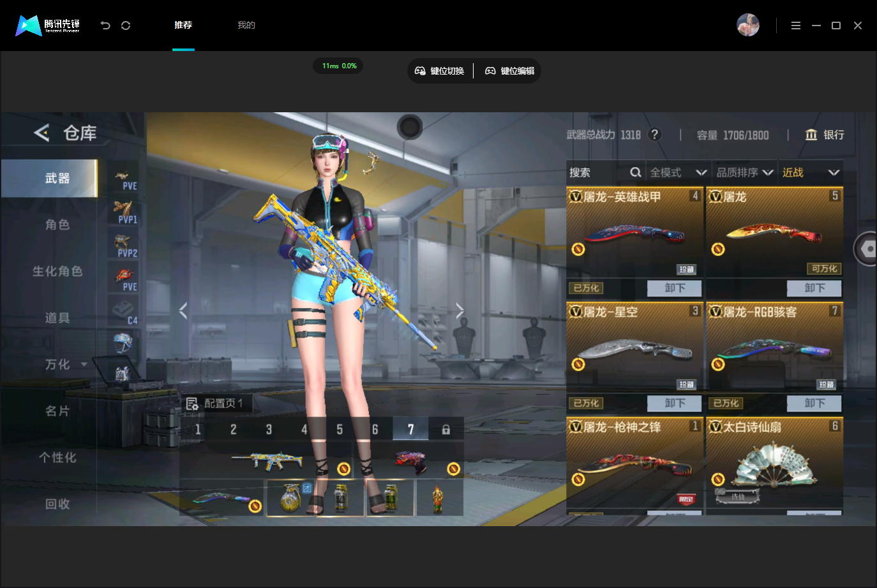Click 卸下 under 屠龙-英雄战甲
Screen dimensions: 877x588
(674, 288)
